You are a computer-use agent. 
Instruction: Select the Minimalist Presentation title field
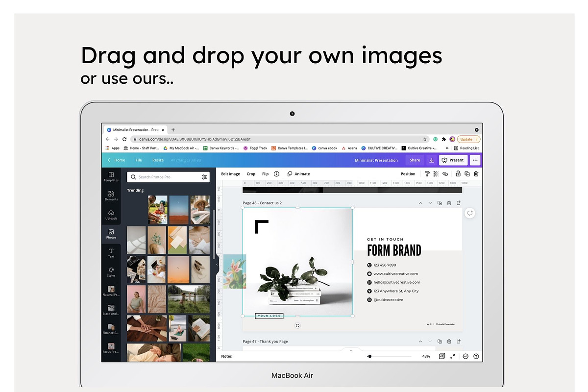pyautogui.click(x=376, y=160)
